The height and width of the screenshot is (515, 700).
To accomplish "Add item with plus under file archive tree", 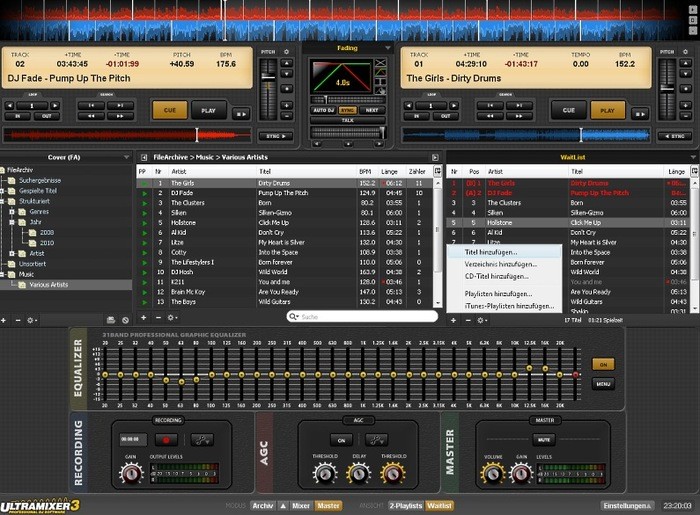I will 4,320.
